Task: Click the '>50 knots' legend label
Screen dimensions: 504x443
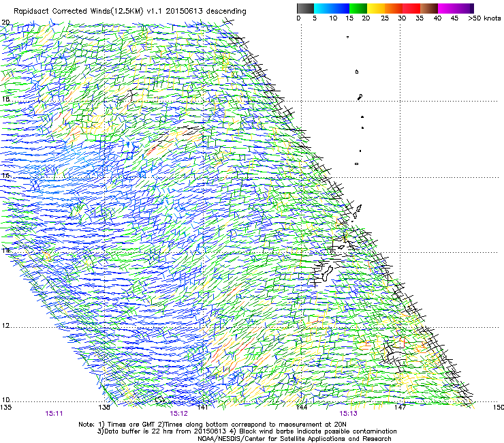Action: (484, 18)
